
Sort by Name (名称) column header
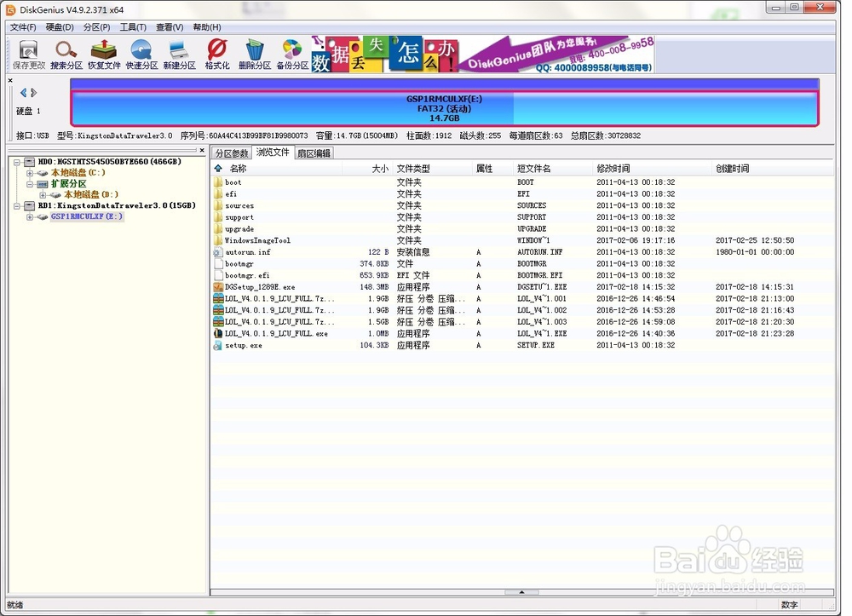pos(277,169)
